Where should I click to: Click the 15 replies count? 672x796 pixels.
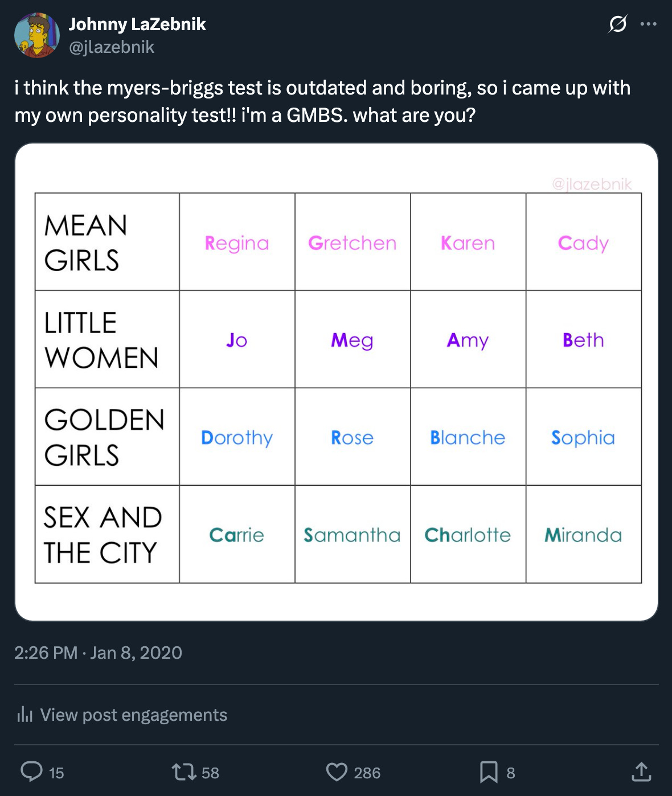(x=56, y=773)
